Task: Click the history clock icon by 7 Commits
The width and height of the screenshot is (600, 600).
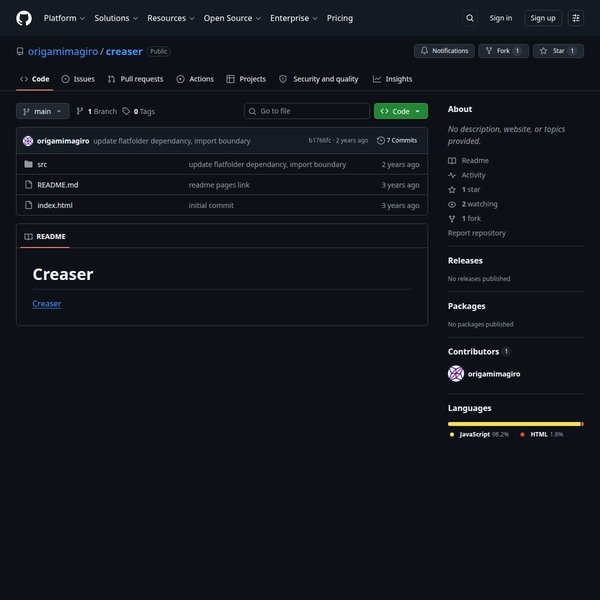Action: tap(380, 140)
